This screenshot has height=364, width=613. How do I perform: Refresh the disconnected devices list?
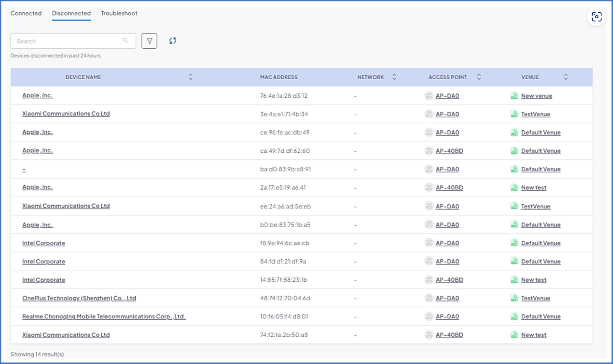pos(173,41)
